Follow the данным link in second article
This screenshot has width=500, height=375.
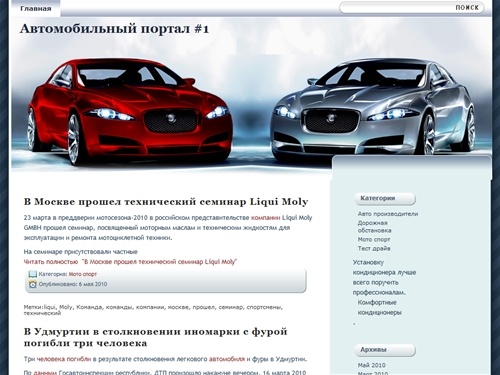(45, 372)
